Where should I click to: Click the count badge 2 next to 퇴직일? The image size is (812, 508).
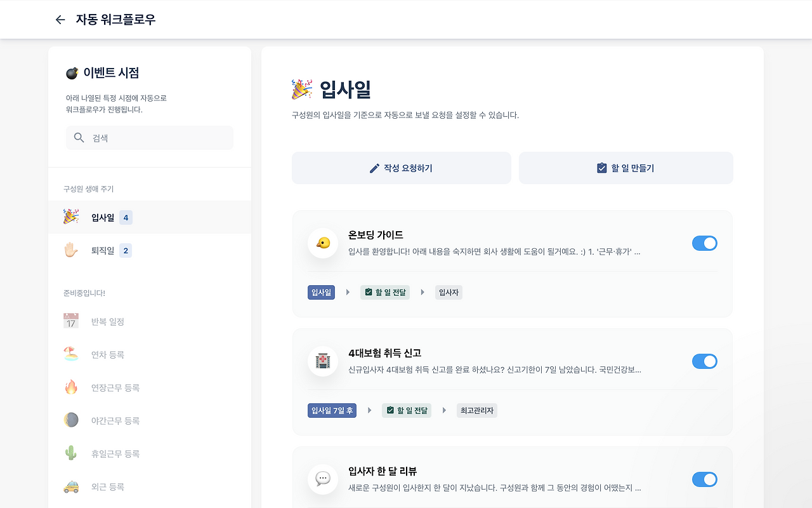pos(126,251)
